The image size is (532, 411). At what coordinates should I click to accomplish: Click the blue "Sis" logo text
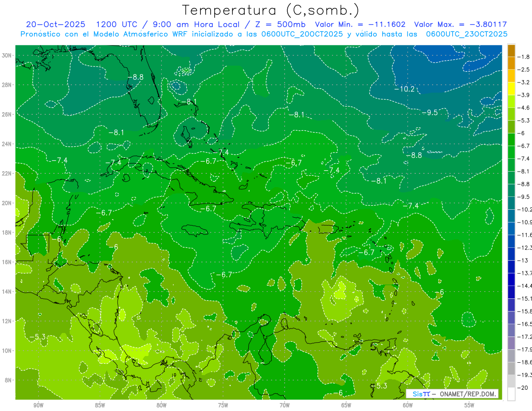[x=418, y=394]
